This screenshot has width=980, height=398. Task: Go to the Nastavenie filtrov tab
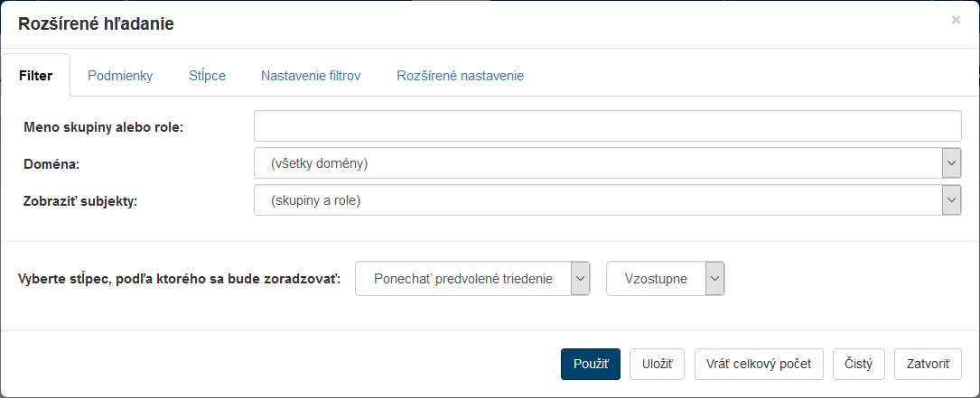coord(311,76)
